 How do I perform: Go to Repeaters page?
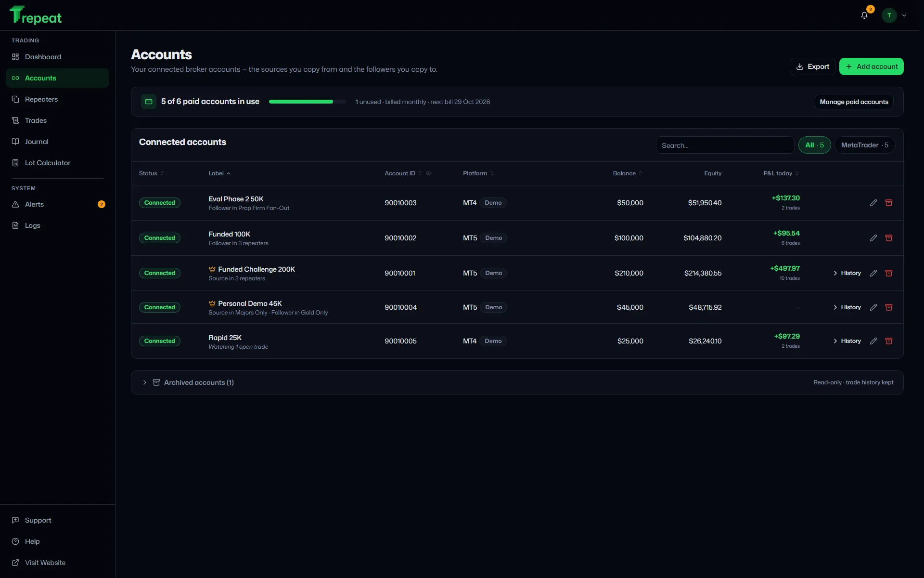click(x=57, y=99)
